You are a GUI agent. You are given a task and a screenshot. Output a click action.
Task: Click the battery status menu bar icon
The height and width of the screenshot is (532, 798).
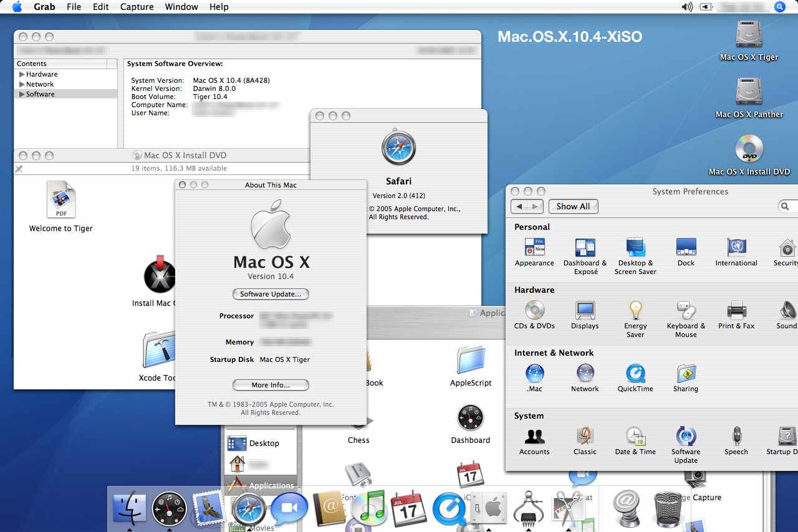click(x=706, y=7)
